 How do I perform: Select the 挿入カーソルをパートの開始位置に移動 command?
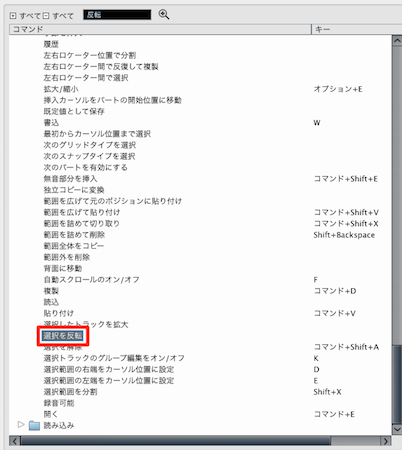[113, 100]
